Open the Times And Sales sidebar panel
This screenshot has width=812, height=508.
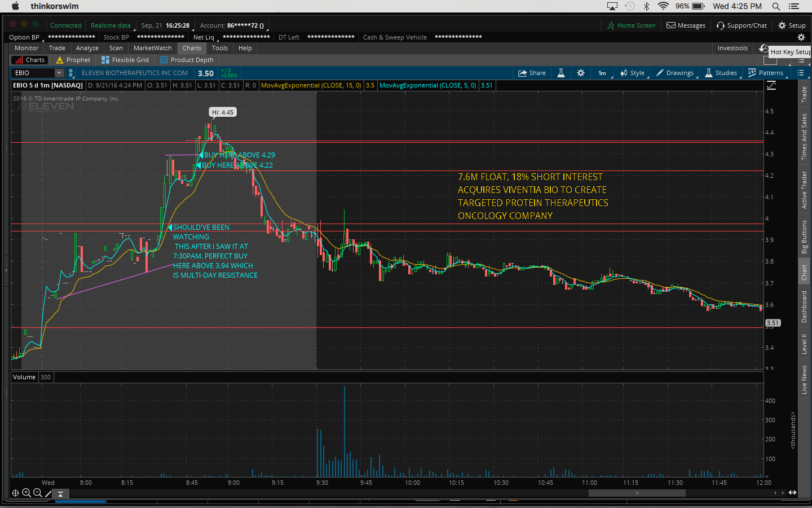804,137
